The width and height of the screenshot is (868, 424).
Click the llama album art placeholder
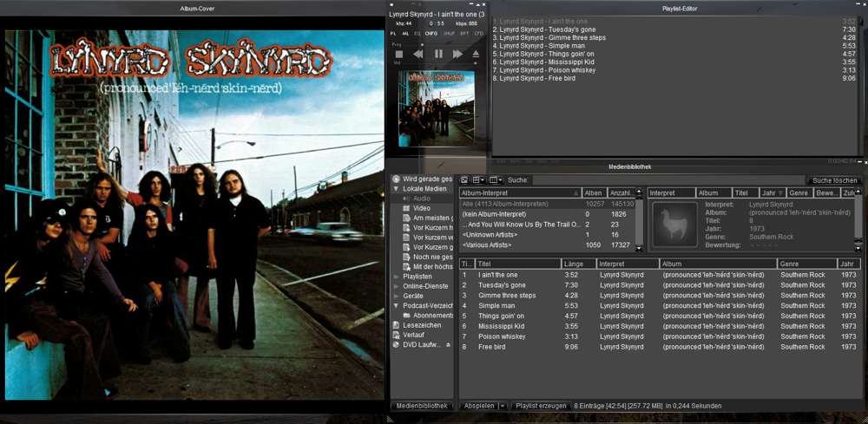[674, 225]
